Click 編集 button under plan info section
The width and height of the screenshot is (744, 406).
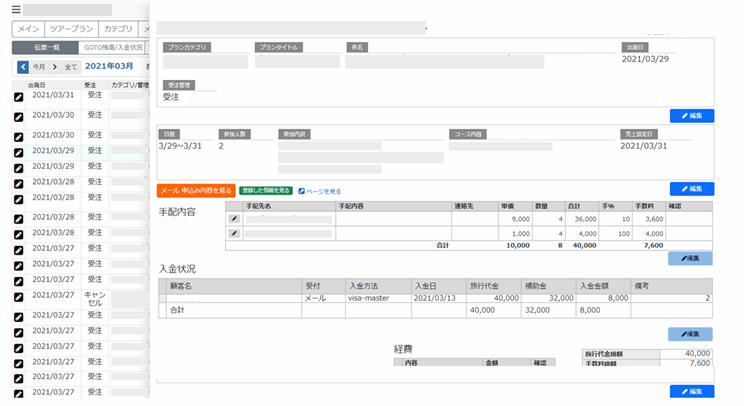click(691, 116)
